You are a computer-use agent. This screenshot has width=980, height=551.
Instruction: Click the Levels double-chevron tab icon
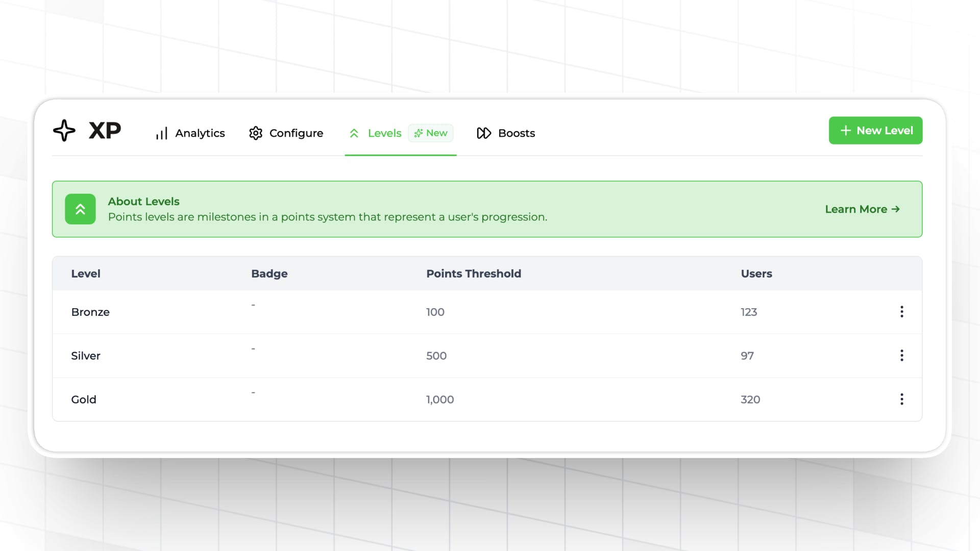pos(354,133)
